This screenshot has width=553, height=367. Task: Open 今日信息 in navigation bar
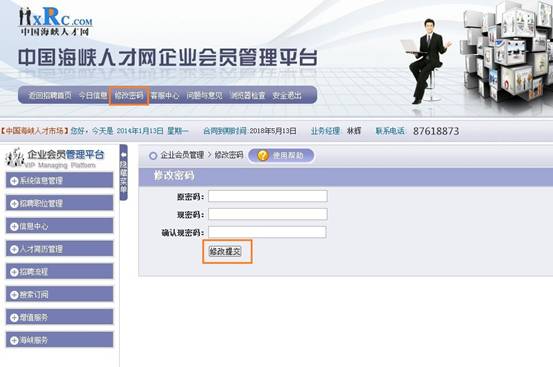tap(93, 95)
